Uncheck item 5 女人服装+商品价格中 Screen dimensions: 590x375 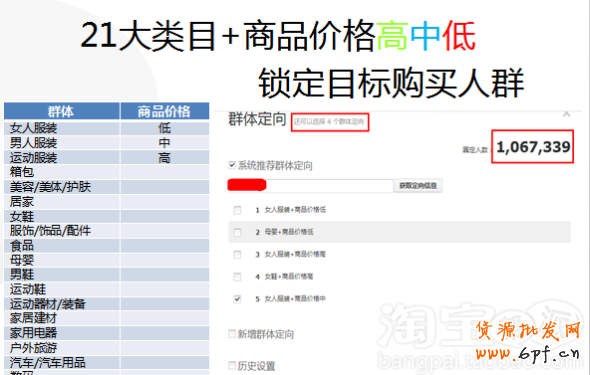237,299
